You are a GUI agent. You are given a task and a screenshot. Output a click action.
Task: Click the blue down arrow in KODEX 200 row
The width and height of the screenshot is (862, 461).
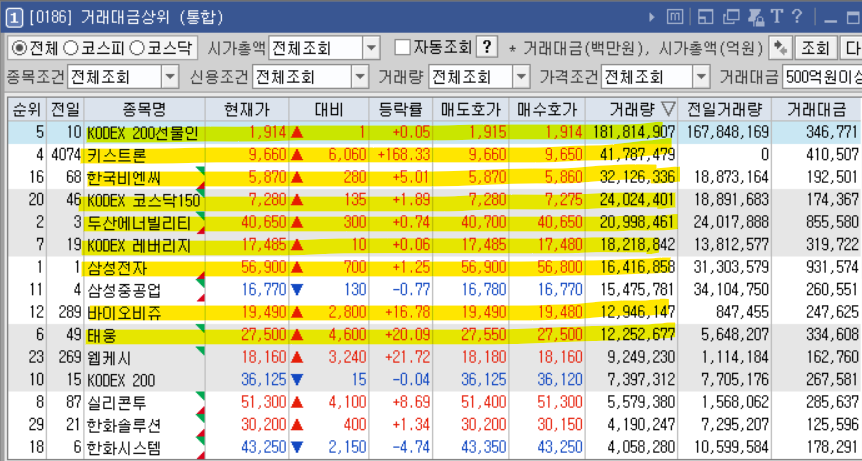pyautogui.click(x=297, y=380)
